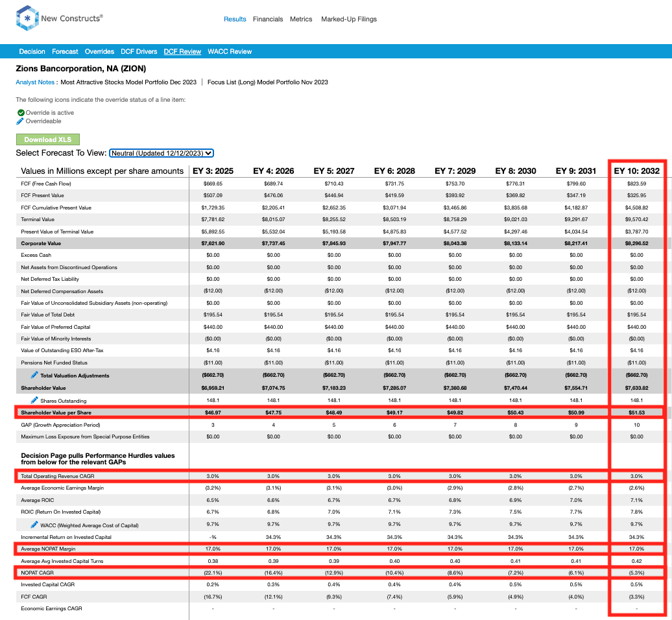The height and width of the screenshot is (620, 672).
Task: Click the Shareholder Value per Share label
Action: (56, 412)
